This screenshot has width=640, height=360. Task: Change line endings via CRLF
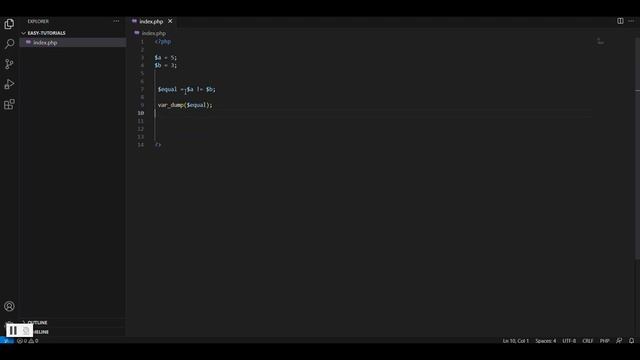[587, 341]
